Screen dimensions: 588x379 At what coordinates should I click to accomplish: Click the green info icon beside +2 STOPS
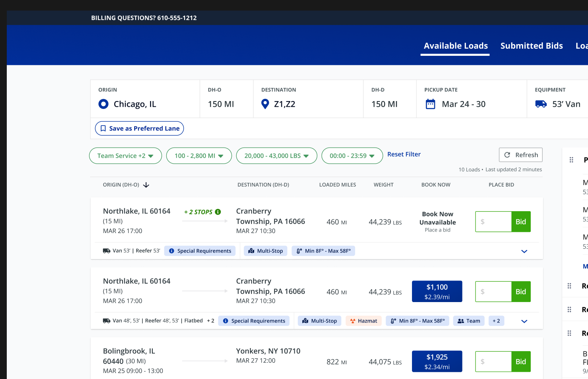pos(218,212)
